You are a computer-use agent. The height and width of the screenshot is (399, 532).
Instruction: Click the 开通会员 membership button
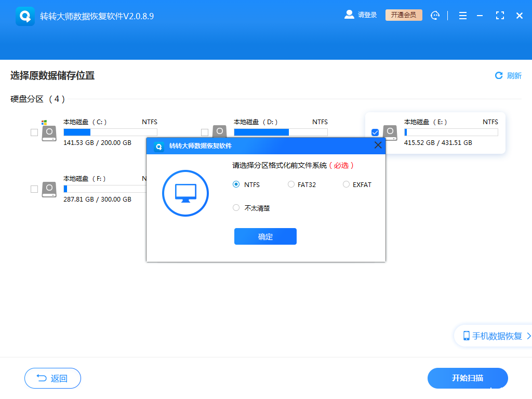(x=404, y=15)
